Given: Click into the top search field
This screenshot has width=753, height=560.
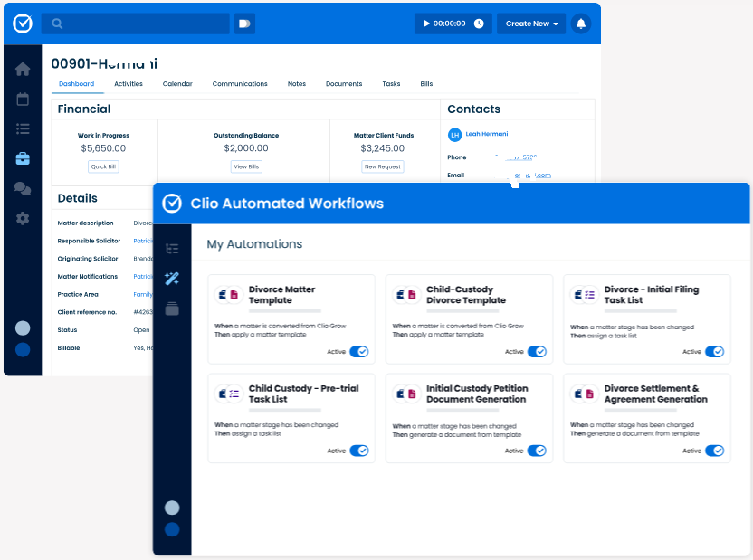Looking at the screenshot, I should pyautogui.click(x=136, y=24).
